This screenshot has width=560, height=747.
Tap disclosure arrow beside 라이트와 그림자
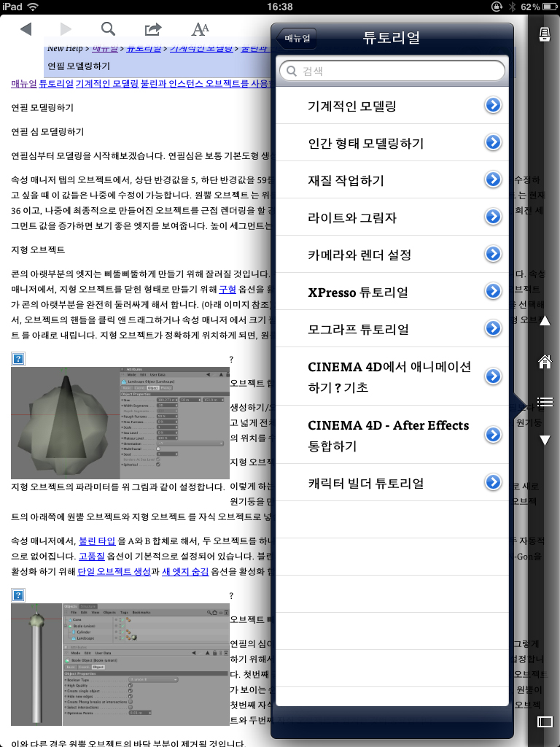[x=493, y=217]
